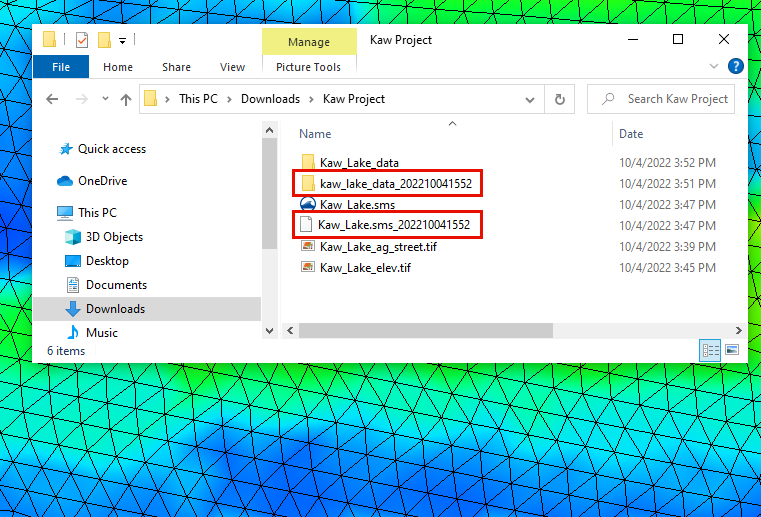This screenshot has width=761, height=517.
Task: Click the Music note icon
Action: (x=73, y=333)
